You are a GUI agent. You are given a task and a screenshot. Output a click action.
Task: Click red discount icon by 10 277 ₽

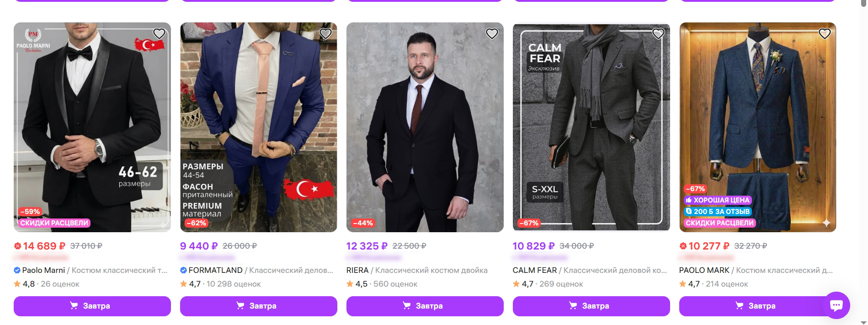[683, 246]
